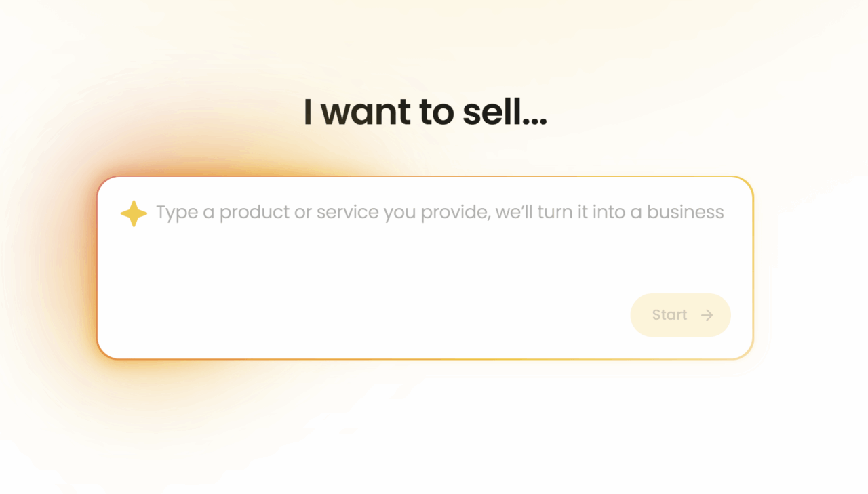Click the arrow icon on Start button
The height and width of the screenshot is (494, 868).
tap(707, 315)
